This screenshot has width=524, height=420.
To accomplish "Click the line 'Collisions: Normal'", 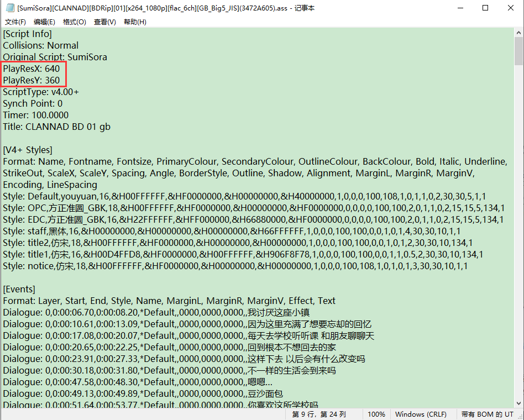I will coord(40,45).
